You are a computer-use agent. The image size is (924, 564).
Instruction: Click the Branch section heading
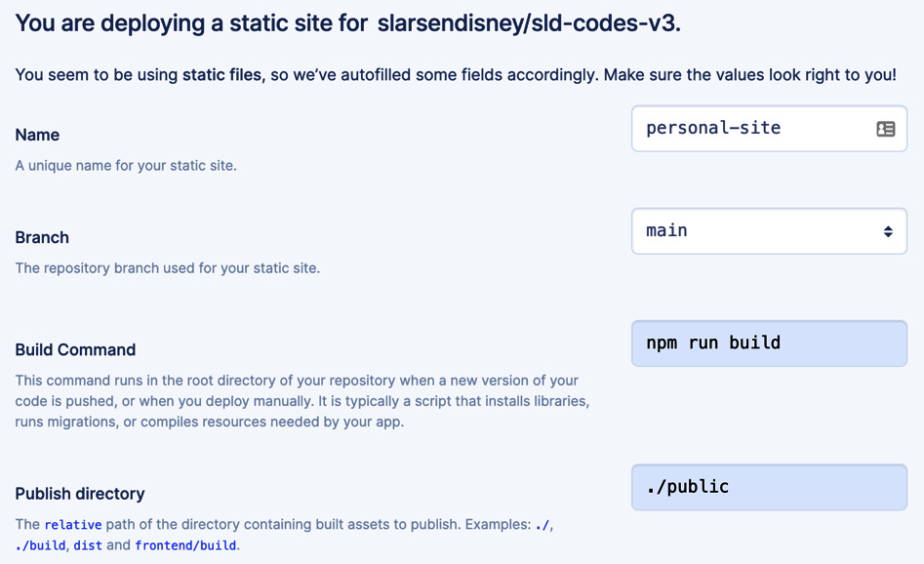40,237
